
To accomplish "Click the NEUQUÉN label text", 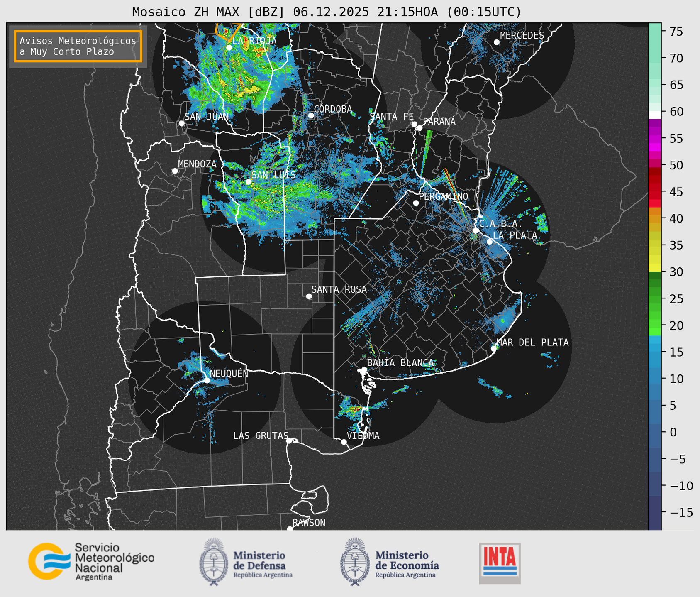I will coord(229,374).
